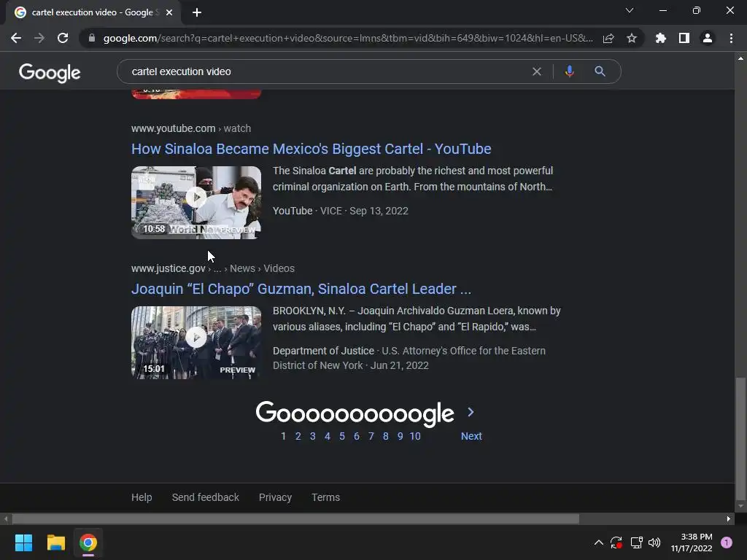Click the Chrome taskbar icon
The image size is (747, 560).
(x=88, y=542)
